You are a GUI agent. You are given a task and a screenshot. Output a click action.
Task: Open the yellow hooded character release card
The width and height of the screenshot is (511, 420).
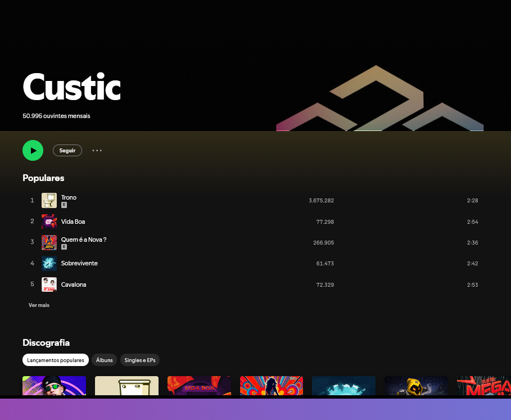pos(416,386)
